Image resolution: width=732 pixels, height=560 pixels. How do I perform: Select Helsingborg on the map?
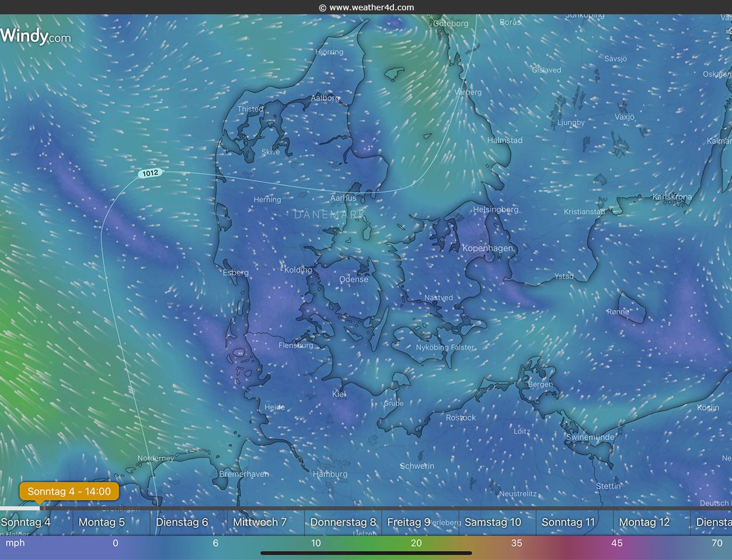pyautogui.click(x=496, y=209)
